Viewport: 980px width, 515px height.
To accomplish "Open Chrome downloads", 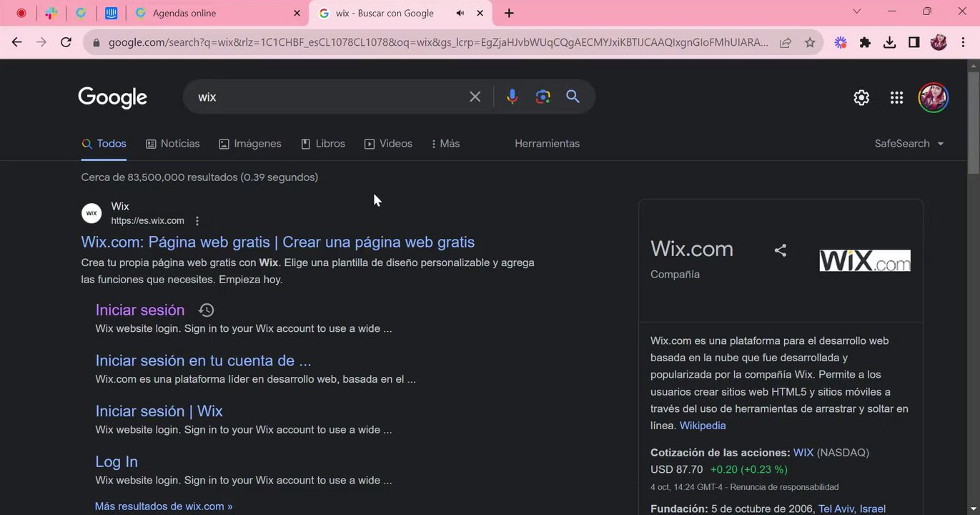I will [x=889, y=42].
